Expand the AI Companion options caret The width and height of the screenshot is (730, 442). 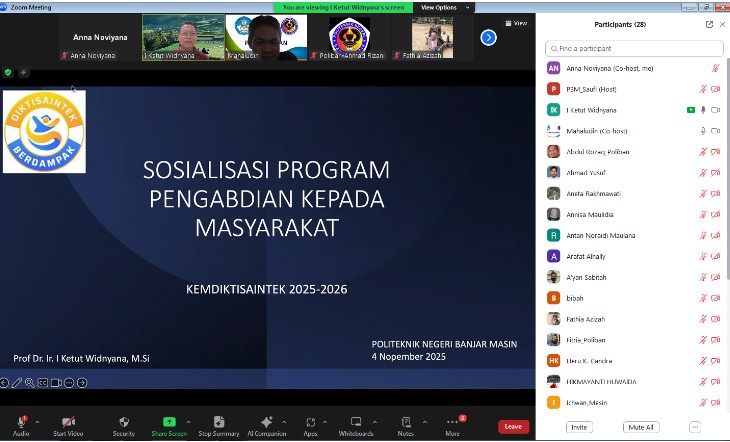(x=284, y=422)
